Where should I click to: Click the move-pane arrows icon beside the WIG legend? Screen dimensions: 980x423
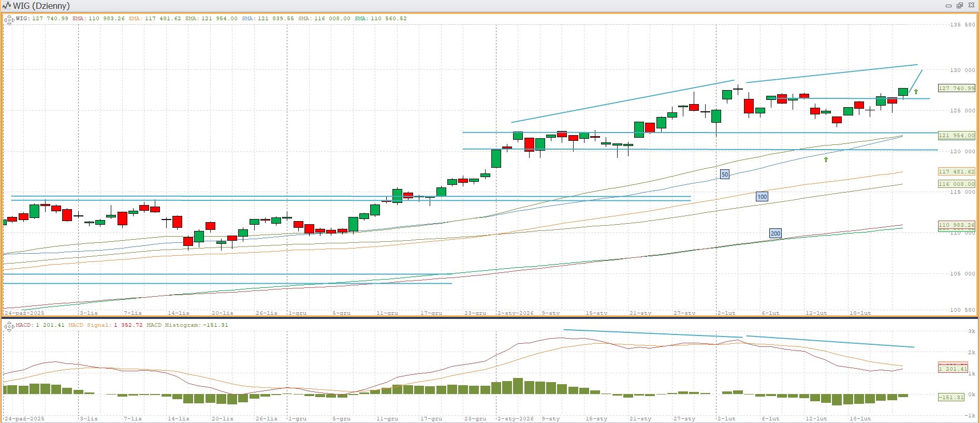pos(9,20)
